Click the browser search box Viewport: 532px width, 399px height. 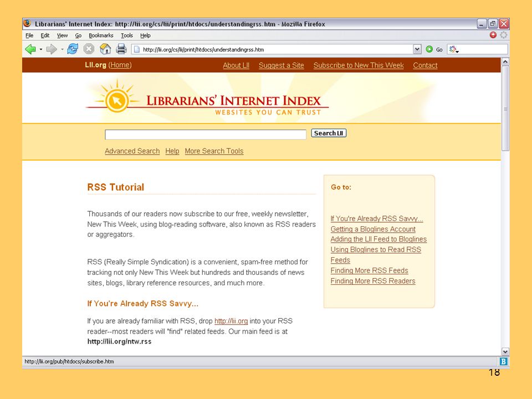click(x=483, y=49)
